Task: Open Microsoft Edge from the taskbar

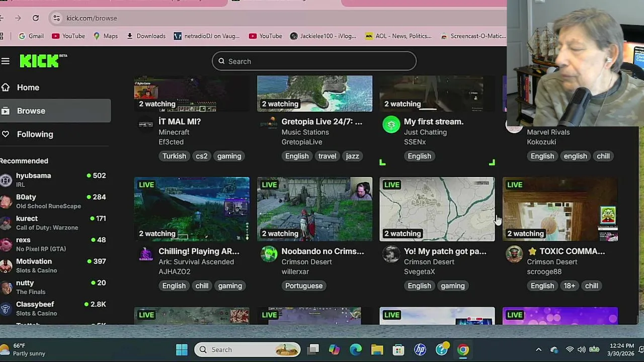Action: click(356, 349)
